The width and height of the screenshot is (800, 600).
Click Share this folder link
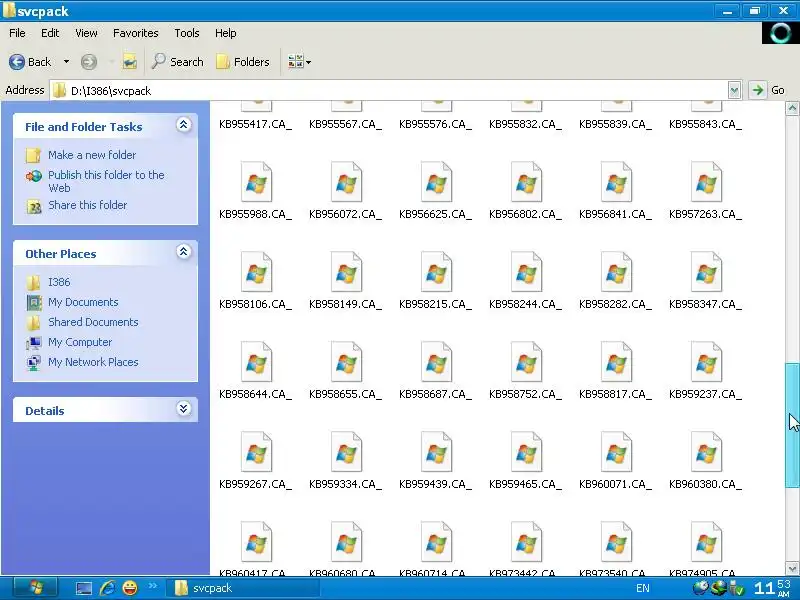pos(87,205)
